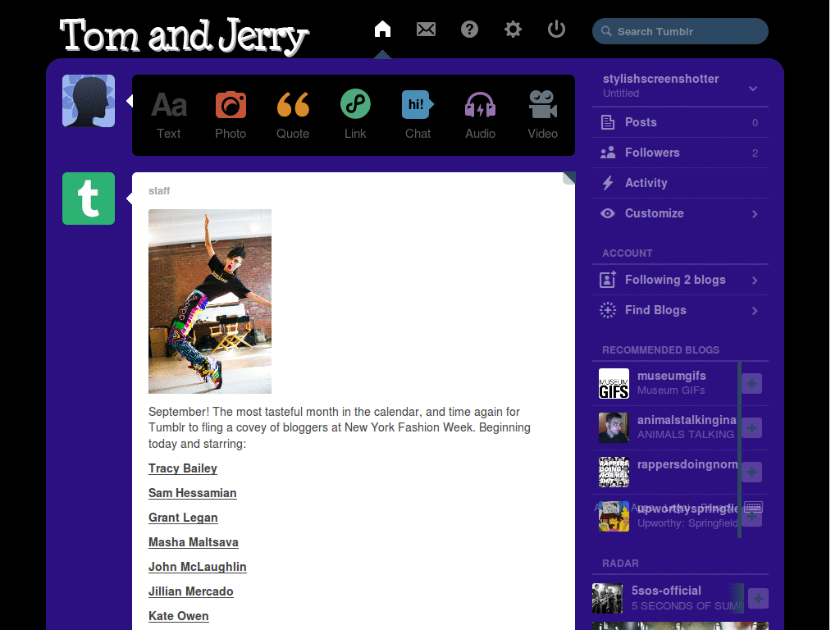Viewport: 840px width, 630px height.
Task: Go to the Home dashboard icon
Action: (382, 29)
